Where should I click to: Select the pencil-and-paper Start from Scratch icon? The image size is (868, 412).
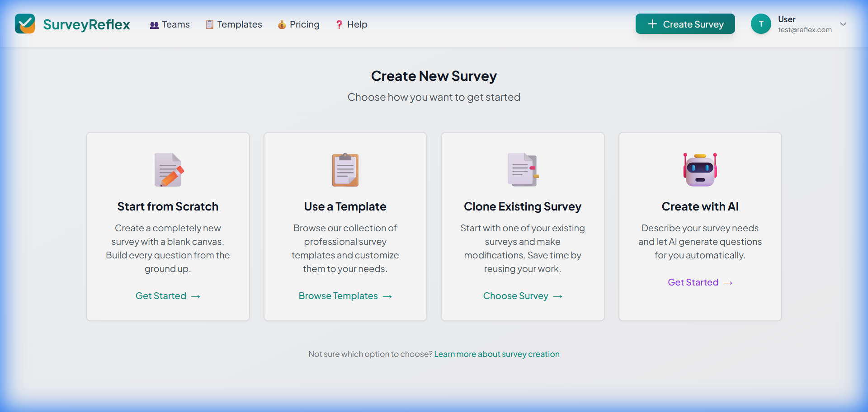tap(168, 170)
